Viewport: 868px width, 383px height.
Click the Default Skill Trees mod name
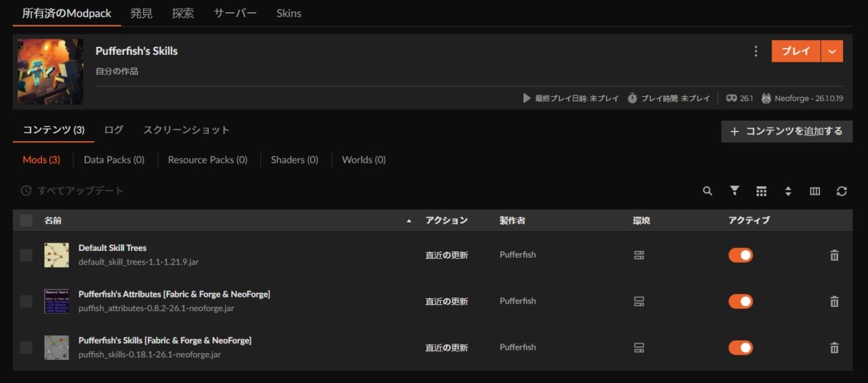(x=113, y=248)
